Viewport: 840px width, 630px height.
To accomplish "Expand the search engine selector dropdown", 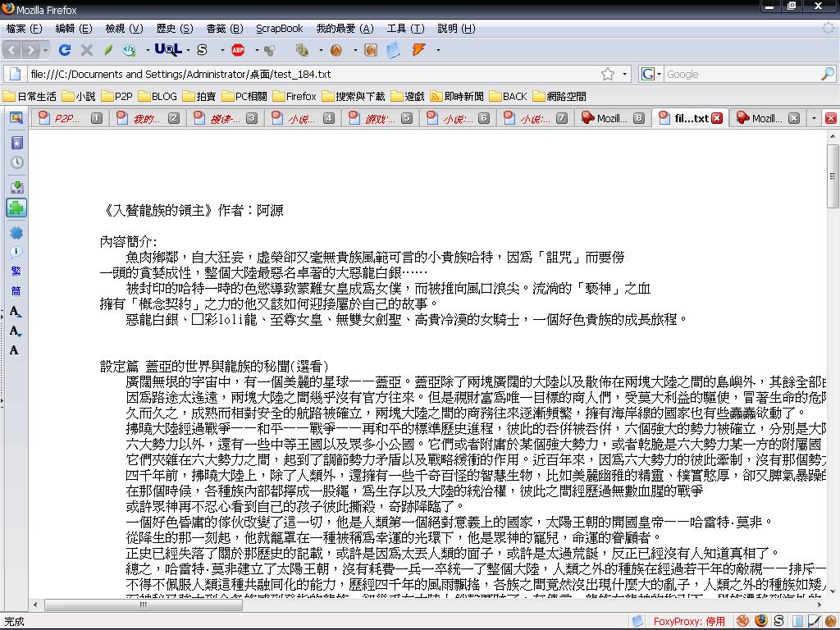I will [651, 74].
